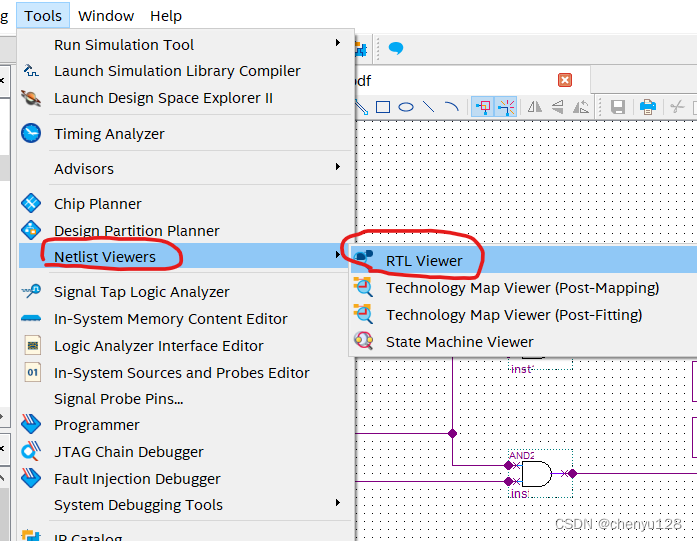This screenshot has height=541, width=697.
Task: Click the Sources and Probes 01 icon
Action: tap(32, 372)
